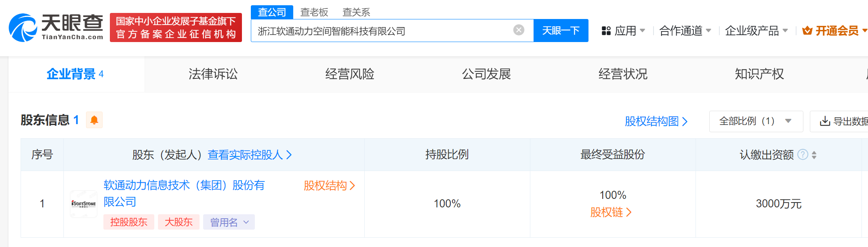868x247 pixels.
Task: Expand the 合作通道 menu
Action: coord(685,31)
